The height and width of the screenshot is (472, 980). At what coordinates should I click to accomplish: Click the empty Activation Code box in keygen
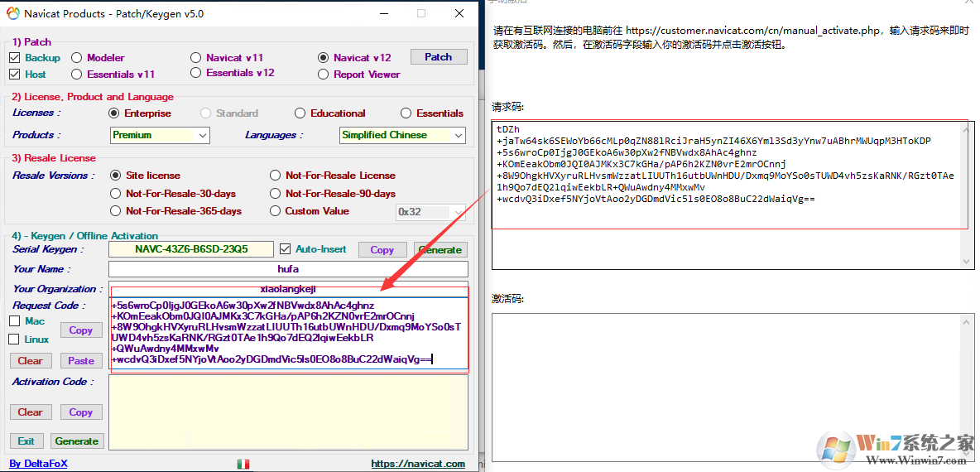coord(288,412)
